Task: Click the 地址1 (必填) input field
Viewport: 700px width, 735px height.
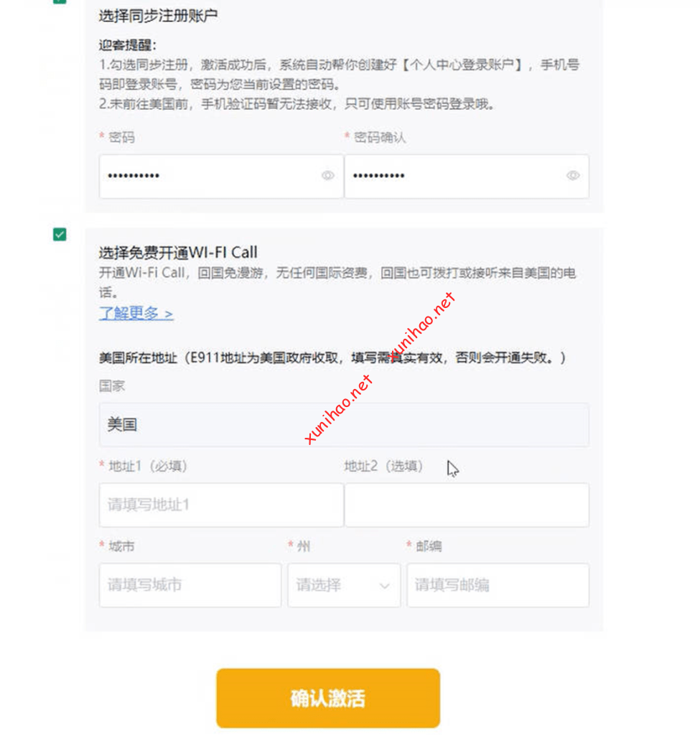Action: click(x=221, y=505)
